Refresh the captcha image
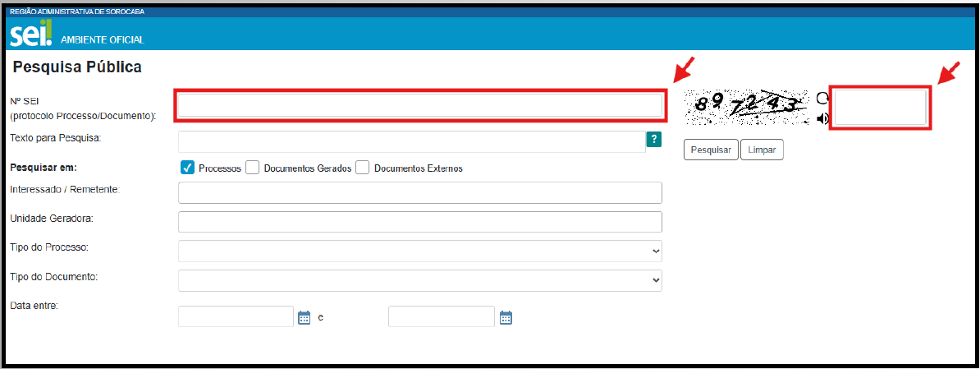Viewport: 980px width, 369px height. coord(822,98)
